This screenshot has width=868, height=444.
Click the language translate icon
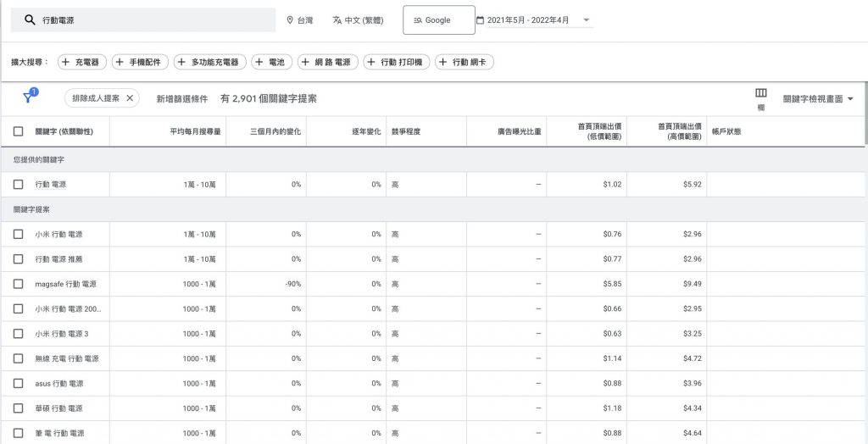[x=337, y=20]
